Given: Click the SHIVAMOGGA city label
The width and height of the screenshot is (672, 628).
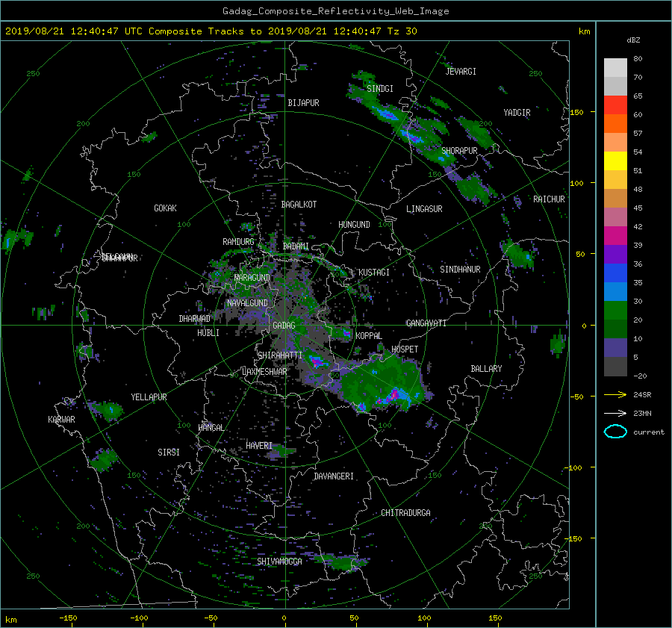Looking at the screenshot, I should pyautogui.click(x=279, y=562).
